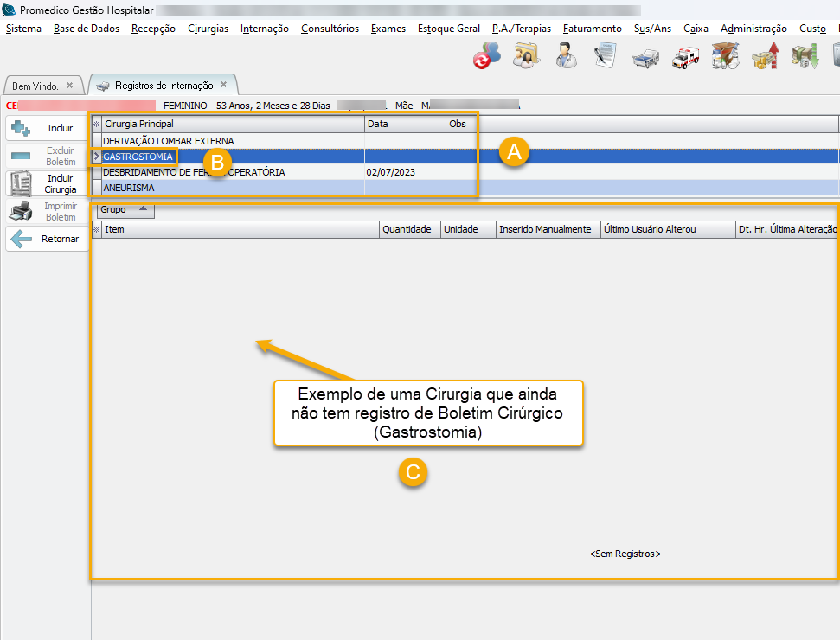Viewport: 840px width, 640px height.
Task: Open the surgery grid column selector asterisk
Action: click(96, 125)
